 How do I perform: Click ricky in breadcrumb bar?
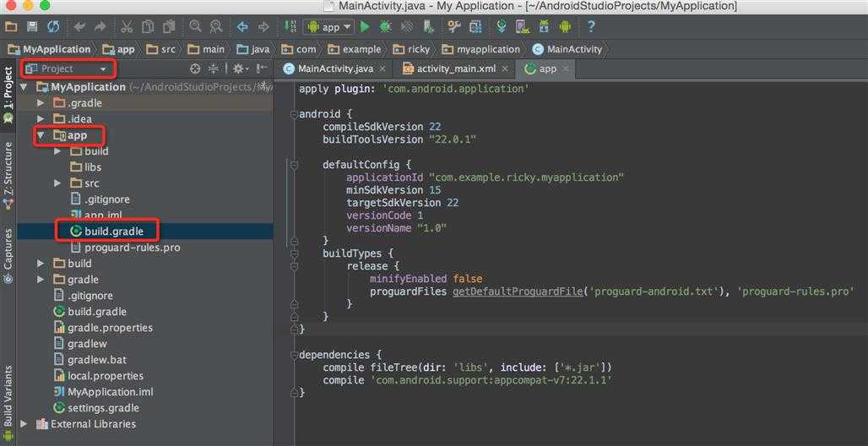point(411,49)
